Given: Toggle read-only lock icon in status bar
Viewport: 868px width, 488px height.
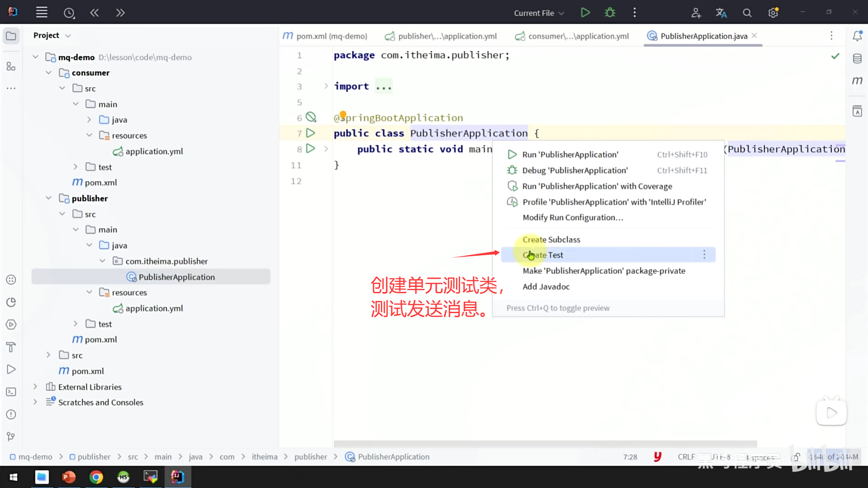Looking at the screenshot, I should coord(797,457).
